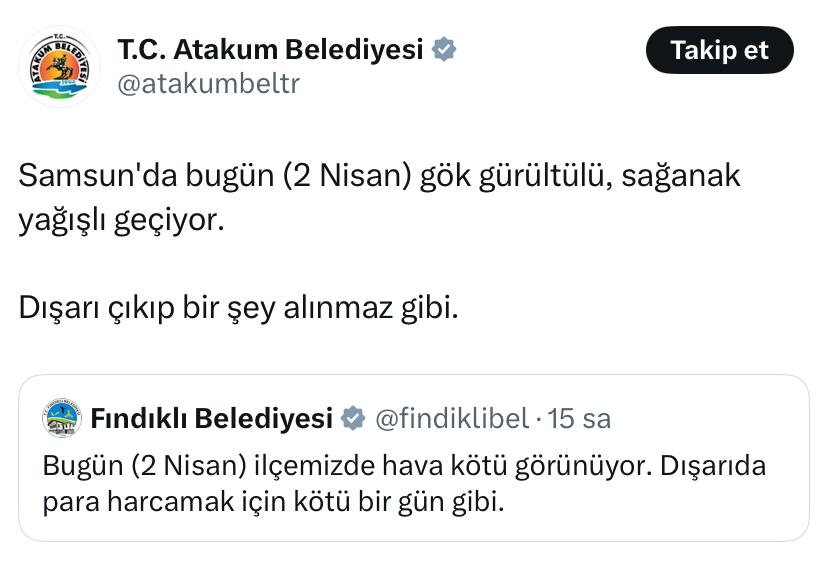
Task: Click the tweet line starting with Samsun'da bugün
Action: coord(379,175)
